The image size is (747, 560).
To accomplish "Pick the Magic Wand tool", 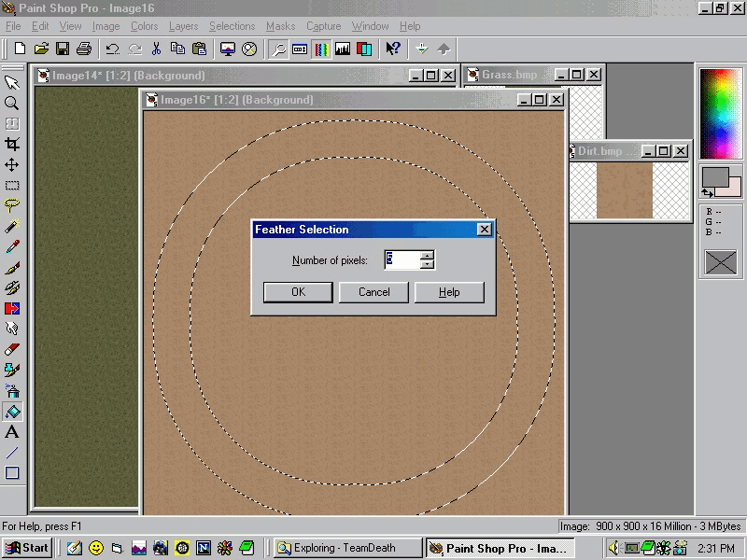I will pyautogui.click(x=12, y=226).
